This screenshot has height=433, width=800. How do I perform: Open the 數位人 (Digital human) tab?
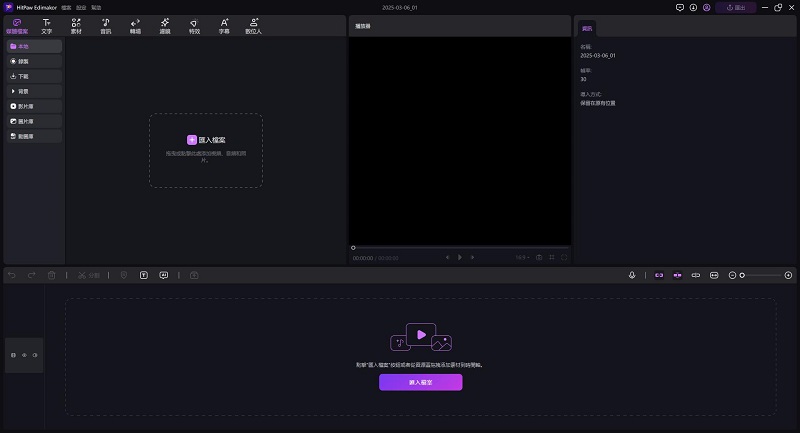click(x=254, y=25)
